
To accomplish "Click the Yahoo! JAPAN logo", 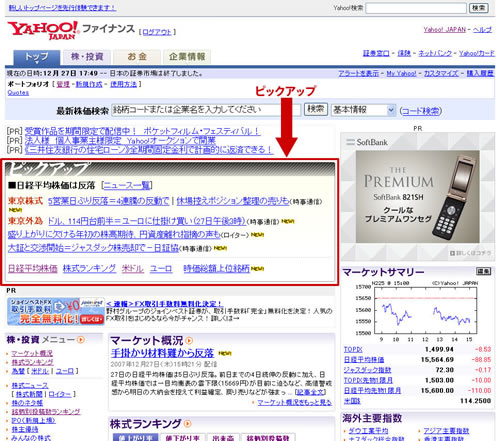I will [x=43, y=30].
